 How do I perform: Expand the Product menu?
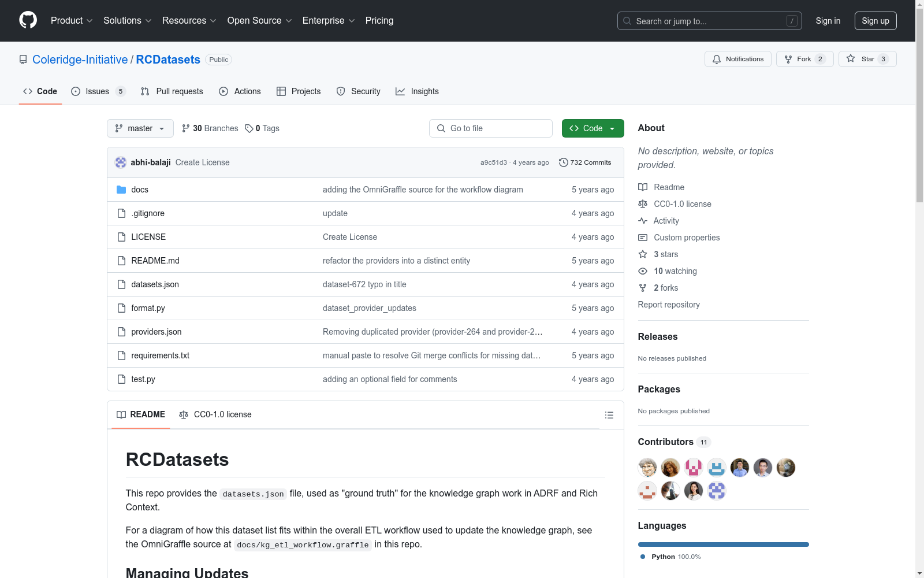pos(72,20)
